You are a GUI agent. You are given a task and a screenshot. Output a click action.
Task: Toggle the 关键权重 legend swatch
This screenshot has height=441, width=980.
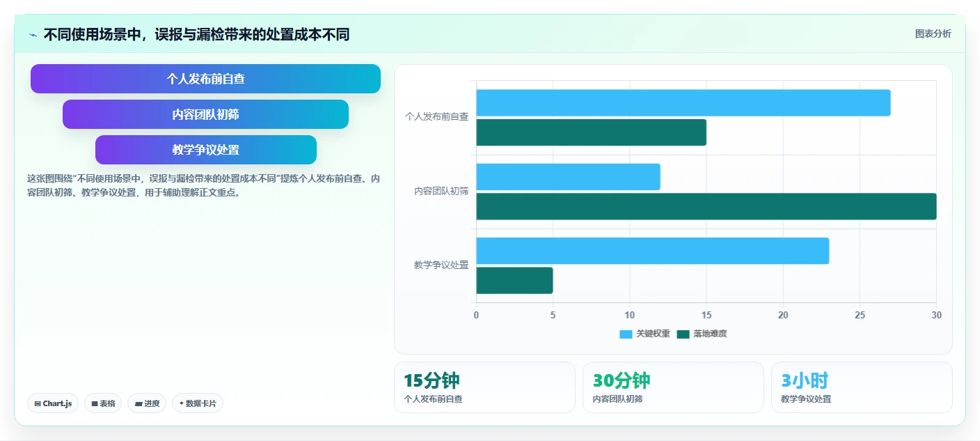point(626,334)
